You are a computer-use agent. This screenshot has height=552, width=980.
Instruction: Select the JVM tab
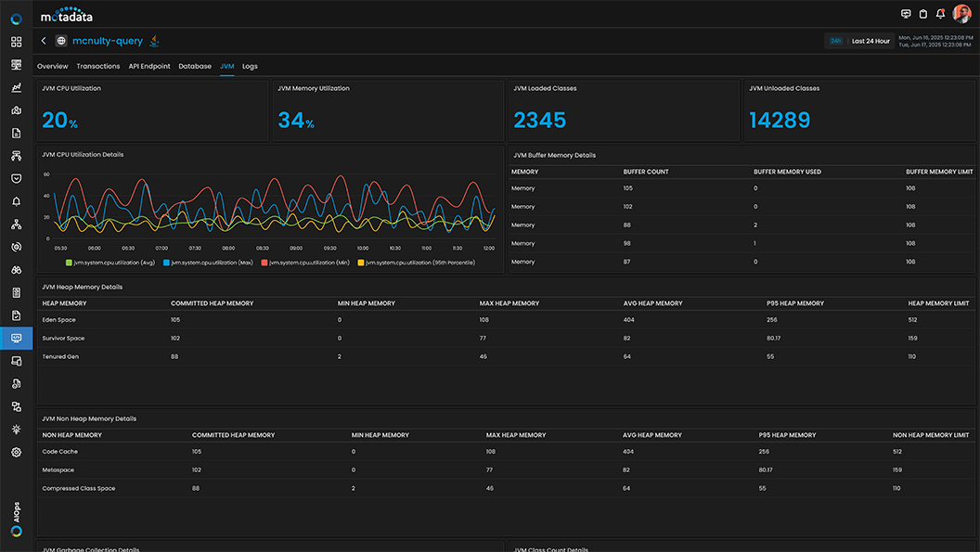pyautogui.click(x=226, y=66)
